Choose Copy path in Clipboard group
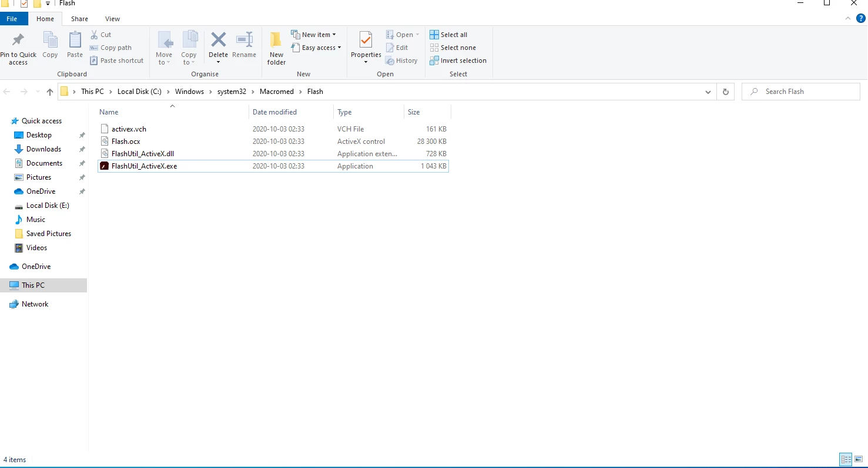This screenshot has height=468, width=868. click(x=110, y=48)
